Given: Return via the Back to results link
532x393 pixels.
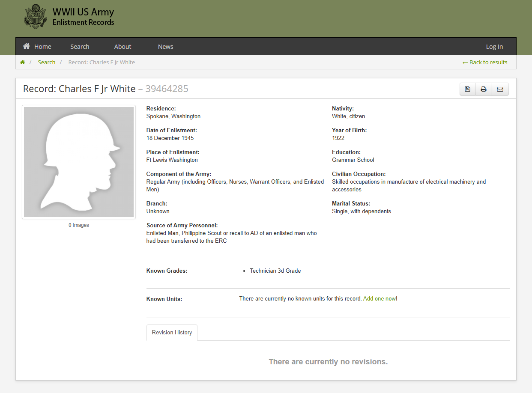Looking at the screenshot, I should [485, 63].
